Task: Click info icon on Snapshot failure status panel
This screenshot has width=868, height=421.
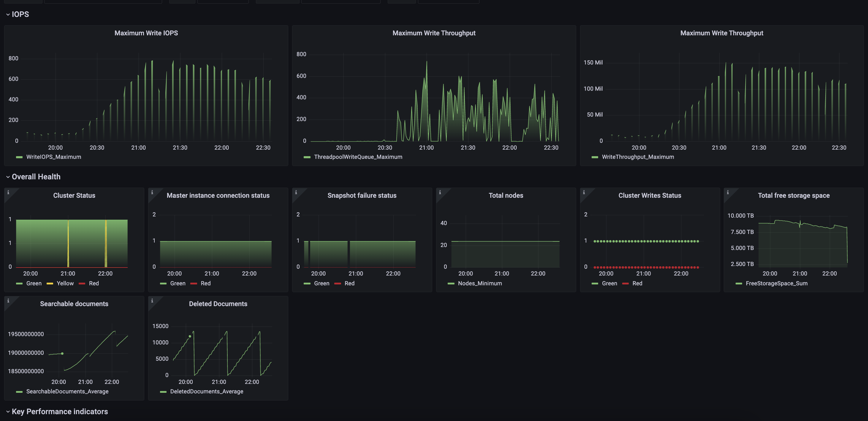Action: coord(296,192)
